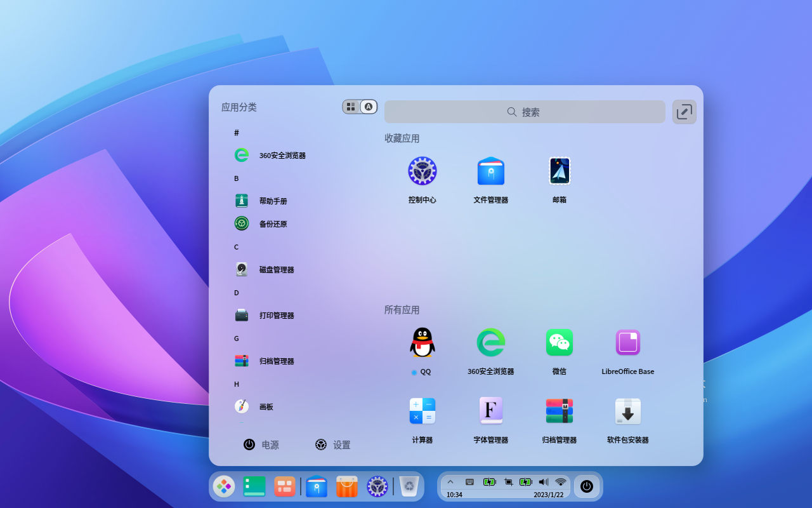Select 备份还原 in the app list
Image resolution: width=812 pixels, height=508 pixels.
pyautogui.click(x=273, y=224)
